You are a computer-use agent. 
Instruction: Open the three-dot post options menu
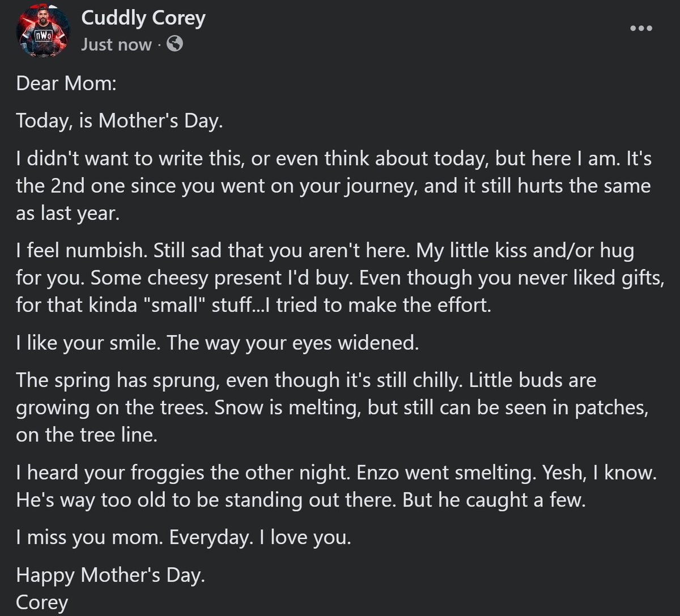pos(641,29)
